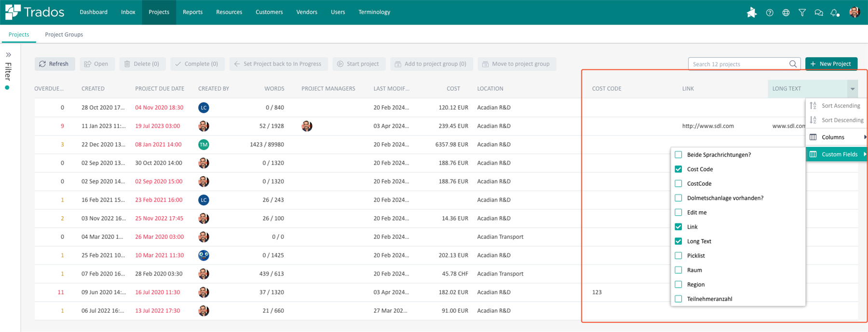The width and height of the screenshot is (868, 332).
Task: Click the search magnifier icon
Action: pyautogui.click(x=793, y=64)
